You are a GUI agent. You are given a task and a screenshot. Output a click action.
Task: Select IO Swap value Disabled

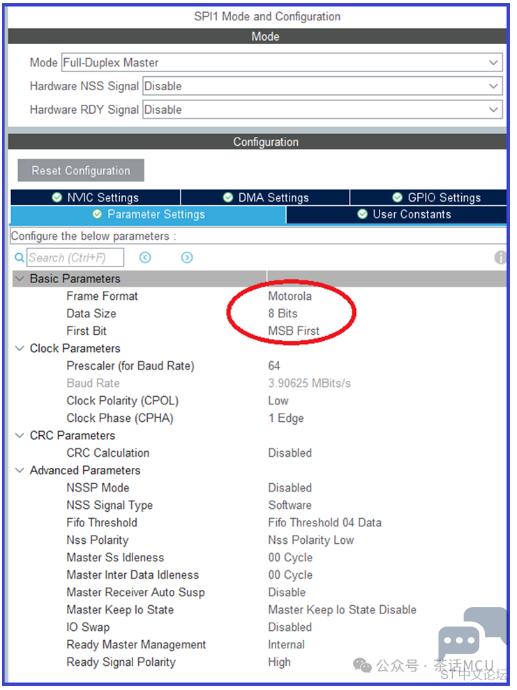tap(290, 628)
